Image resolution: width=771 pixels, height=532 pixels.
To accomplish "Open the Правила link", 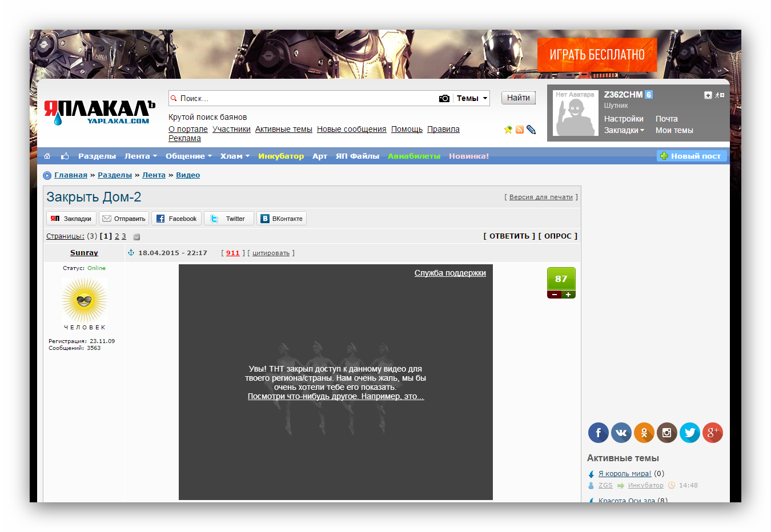I will [443, 129].
